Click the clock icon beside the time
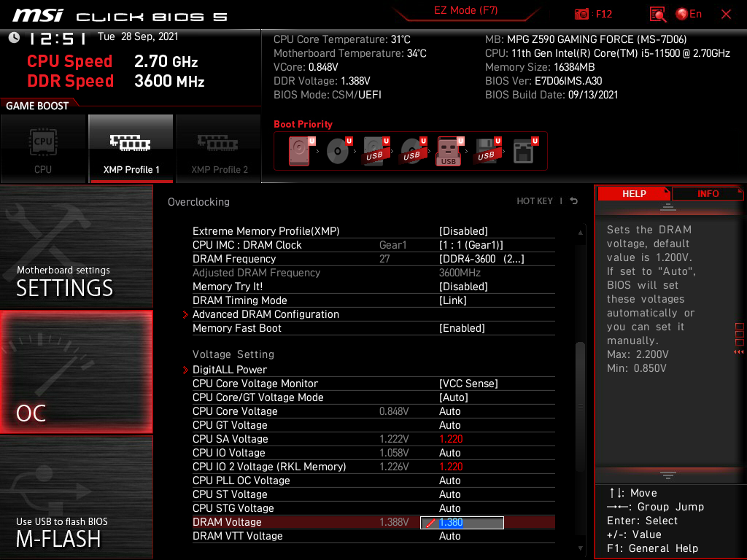This screenshot has width=747, height=560. [15, 37]
